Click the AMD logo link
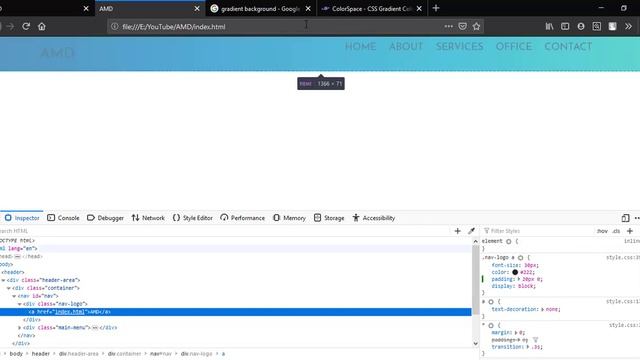The width and height of the screenshot is (640, 360). click(57, 53)
